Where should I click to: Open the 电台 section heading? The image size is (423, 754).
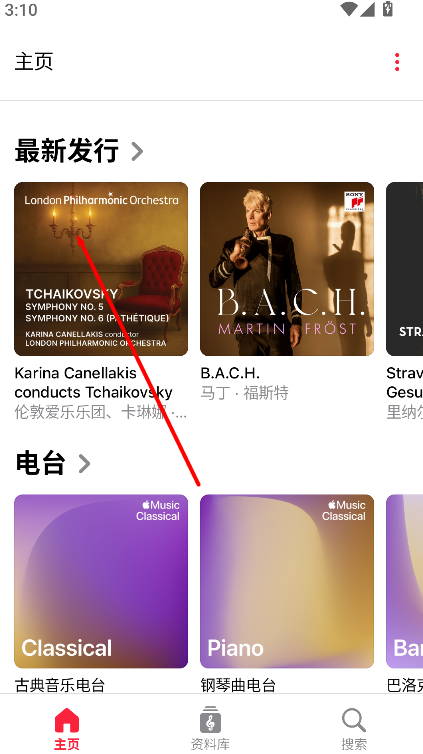40,463
